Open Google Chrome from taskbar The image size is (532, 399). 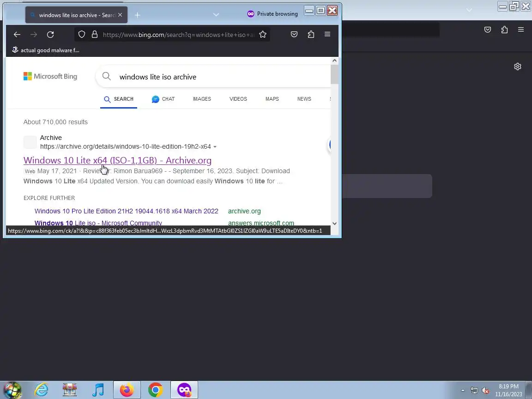[155, 390]
